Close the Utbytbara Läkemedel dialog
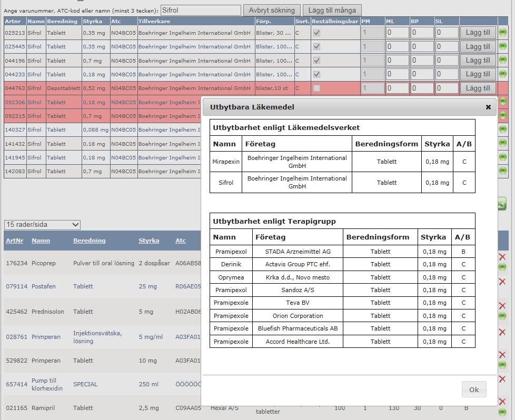 pyautogui.click(x=488, y=107)
